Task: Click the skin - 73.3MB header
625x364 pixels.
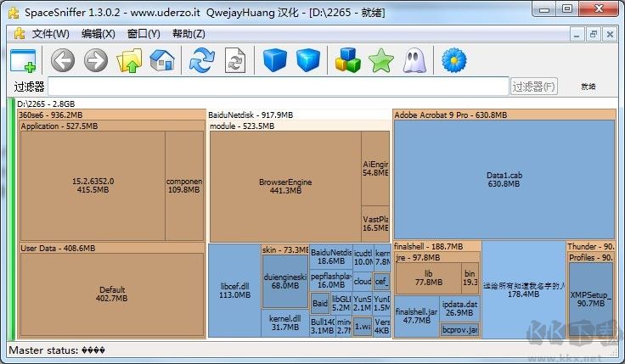Action: pyautogui.click(x=285, y=249)
